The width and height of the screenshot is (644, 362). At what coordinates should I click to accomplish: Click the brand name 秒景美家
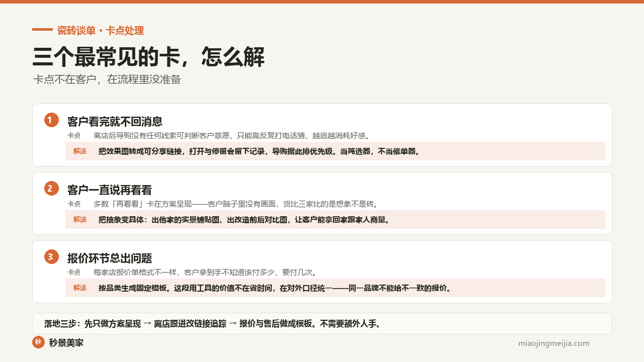point(66,343)
